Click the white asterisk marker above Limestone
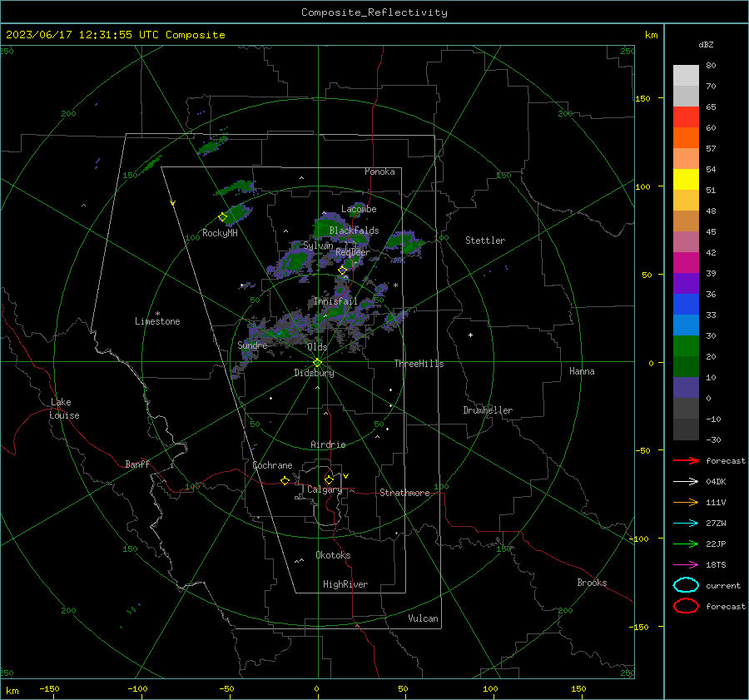Viewport: 749px width, 700px height. pos(157,314)
